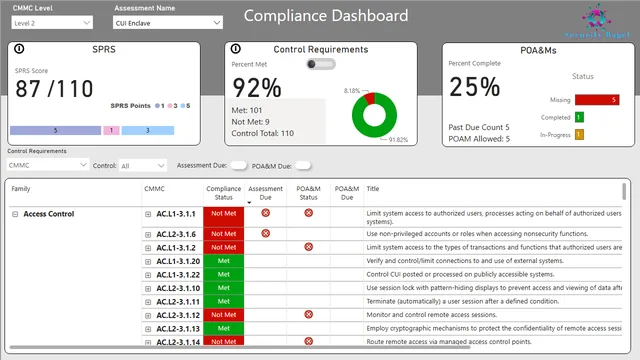Toggle the Percent Met switch
This screenshot has width=640, height=360.
pyautogui.click(x=321, y=64)
